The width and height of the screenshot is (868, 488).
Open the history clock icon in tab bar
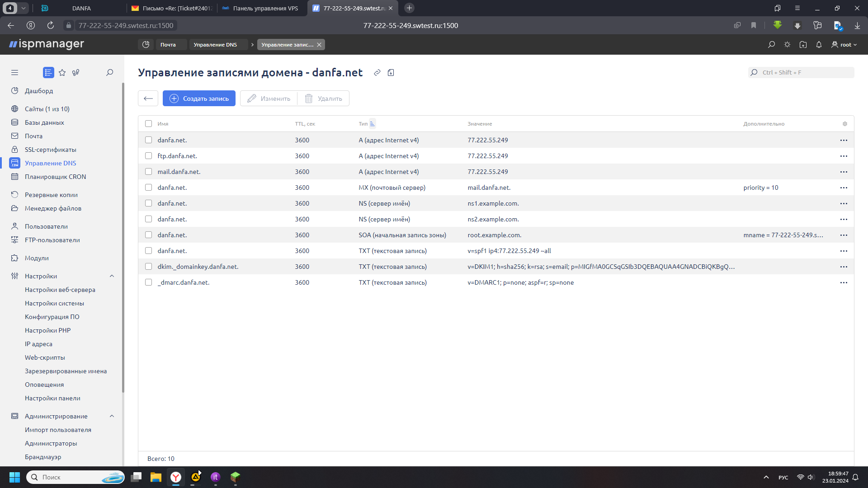(x=146, y=45)
